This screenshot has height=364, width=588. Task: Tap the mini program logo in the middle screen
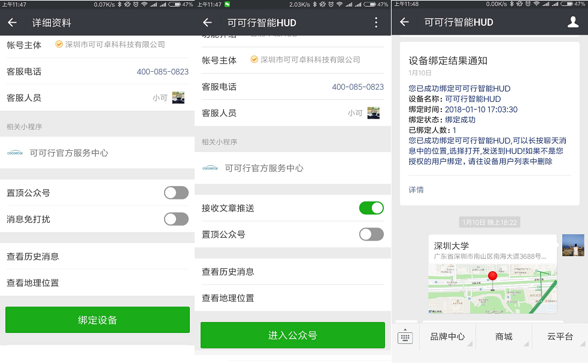click(x=210, y=168)
